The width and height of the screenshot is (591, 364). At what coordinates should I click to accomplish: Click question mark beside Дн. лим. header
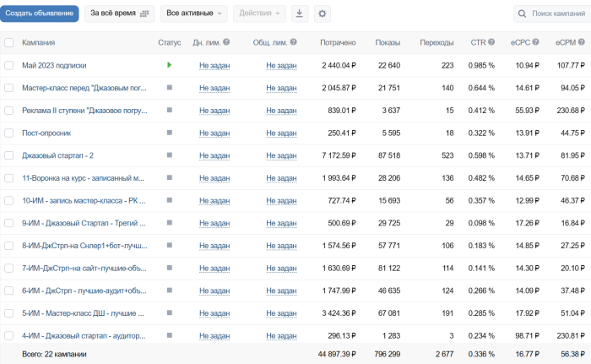click(x=226, y=42)
